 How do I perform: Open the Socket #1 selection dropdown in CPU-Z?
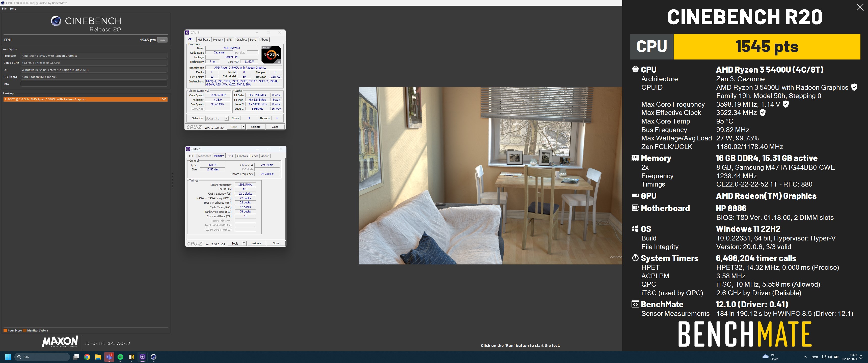217,118
